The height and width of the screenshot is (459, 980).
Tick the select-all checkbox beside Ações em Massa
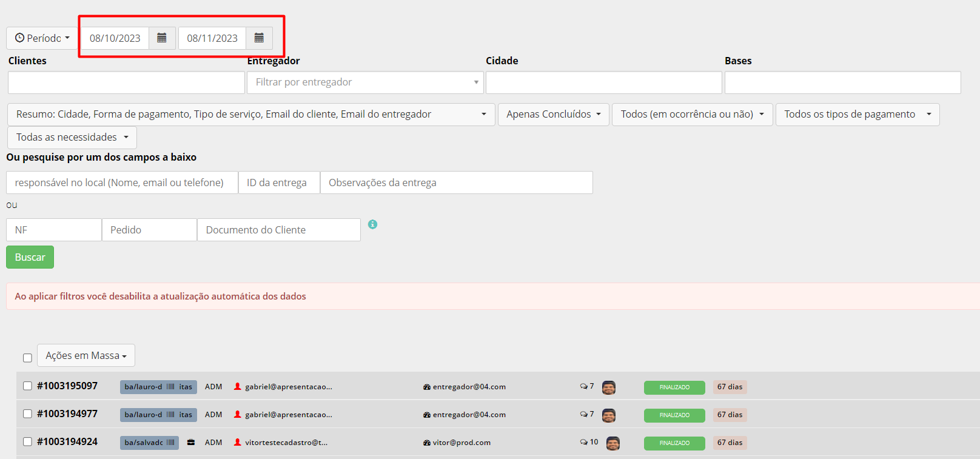27,358
